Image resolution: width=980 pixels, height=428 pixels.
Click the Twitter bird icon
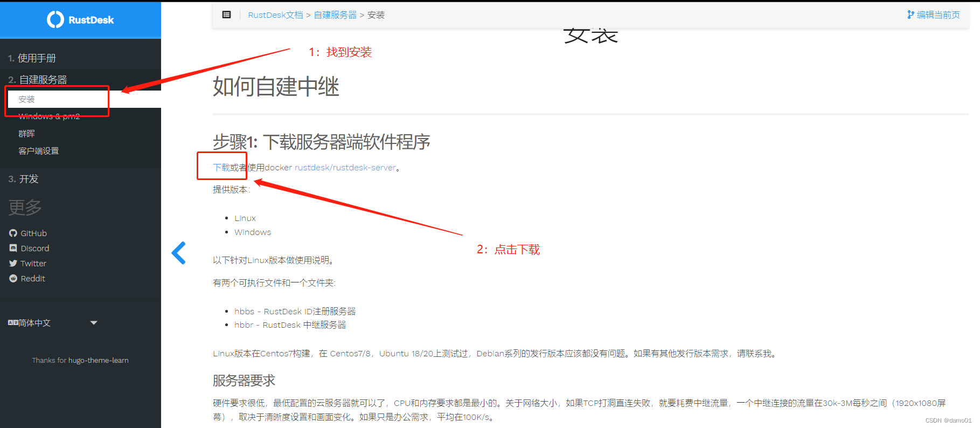tap(13, 263)
